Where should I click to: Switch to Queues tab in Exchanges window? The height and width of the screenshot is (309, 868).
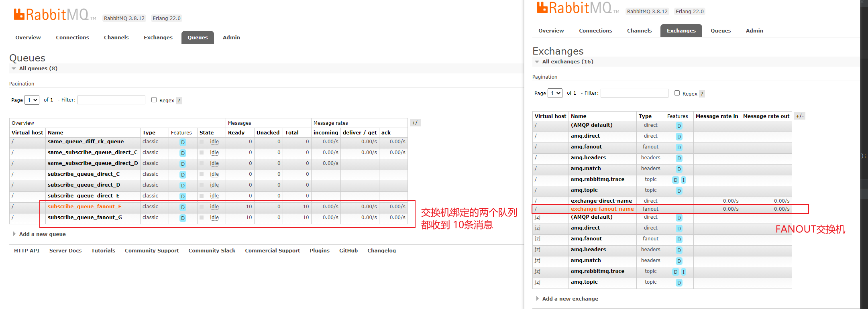pyautogui.click(x=721, y=30)
